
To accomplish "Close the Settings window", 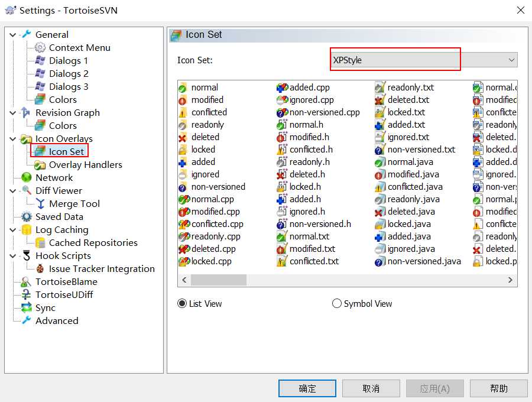I will click(520, 10).
